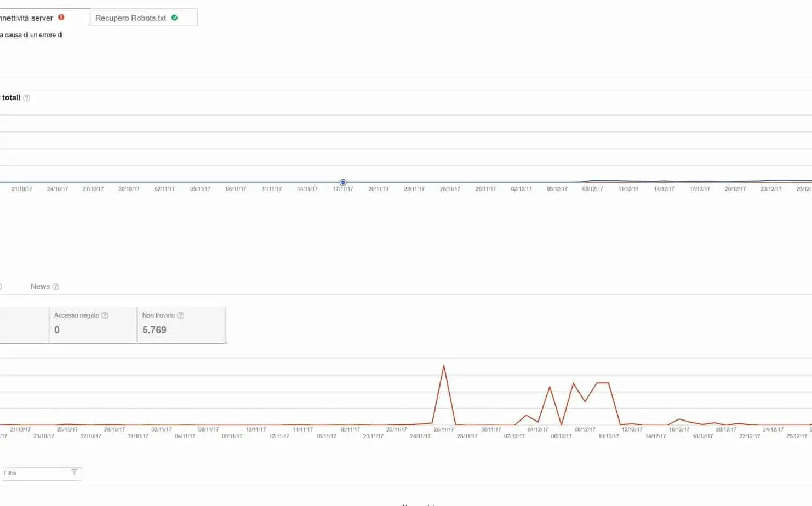Image resolution: width=812 pixels, height=506 pixels.
Task: Click the green checkmark beside Recupero Robots.txt
Action: [174, 18]
